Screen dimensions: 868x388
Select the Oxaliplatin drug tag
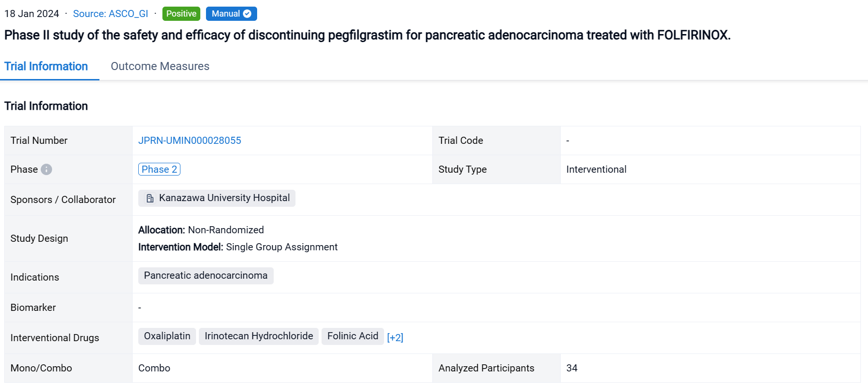167,336
